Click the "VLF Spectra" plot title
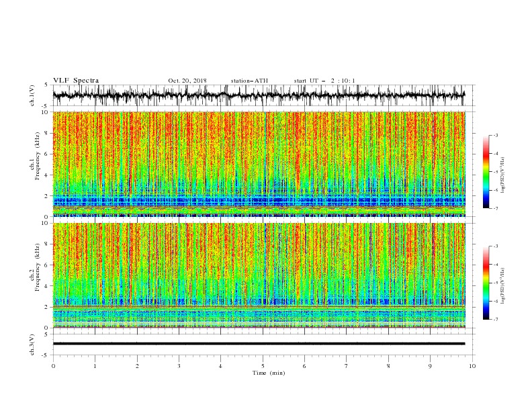Image resolution: width=532 pixels, height=411 pixels. (x=76, y=81)
